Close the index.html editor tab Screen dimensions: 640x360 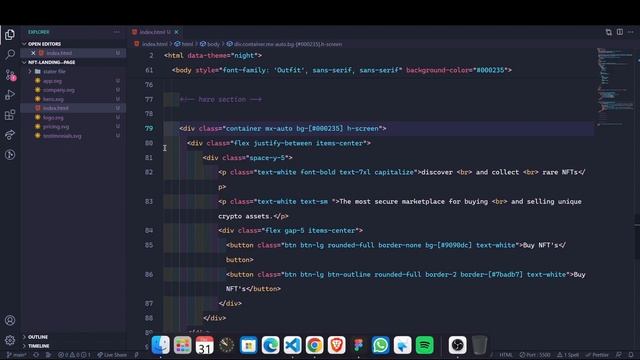click(x=176, y=32)
